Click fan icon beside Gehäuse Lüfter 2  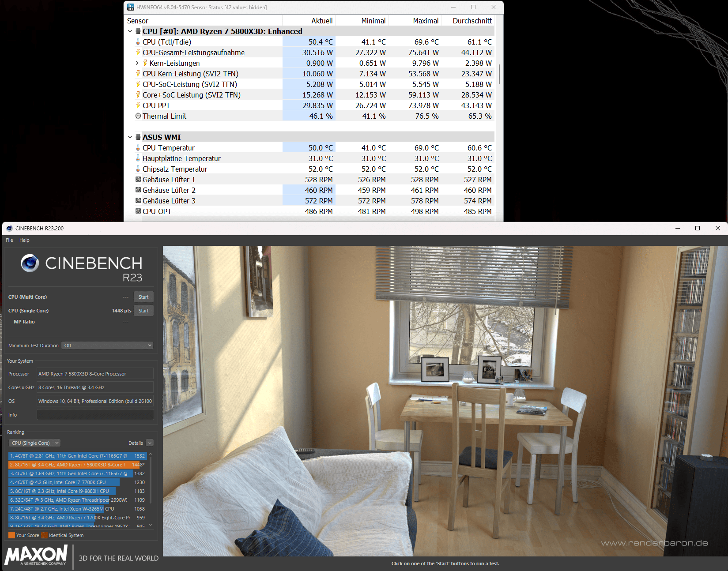tap(138, 190)
